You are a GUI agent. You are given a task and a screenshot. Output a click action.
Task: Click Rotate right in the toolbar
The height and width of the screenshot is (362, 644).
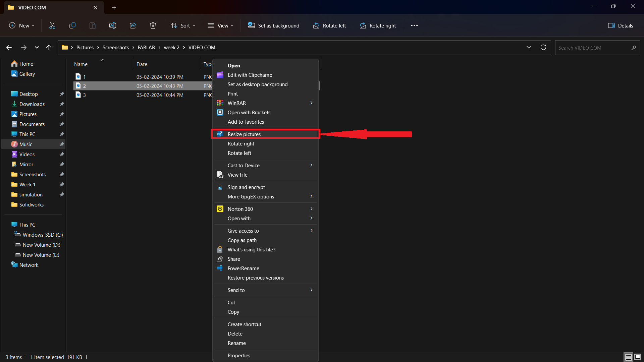378,25
